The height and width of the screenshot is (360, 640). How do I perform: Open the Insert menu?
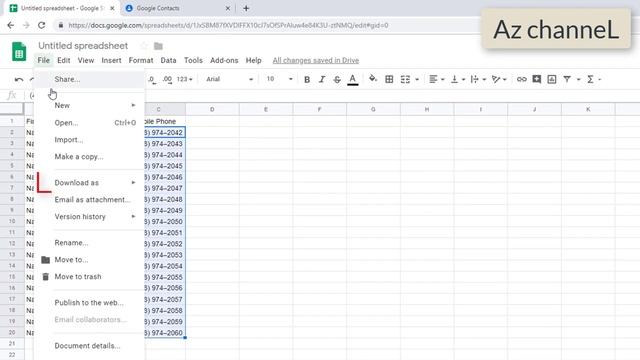coord(111,60)
